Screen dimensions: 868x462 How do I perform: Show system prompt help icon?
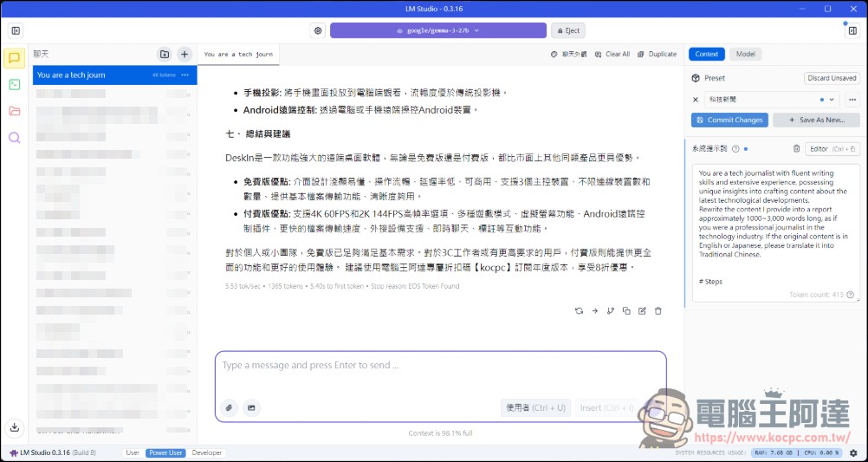click(735, 148)
